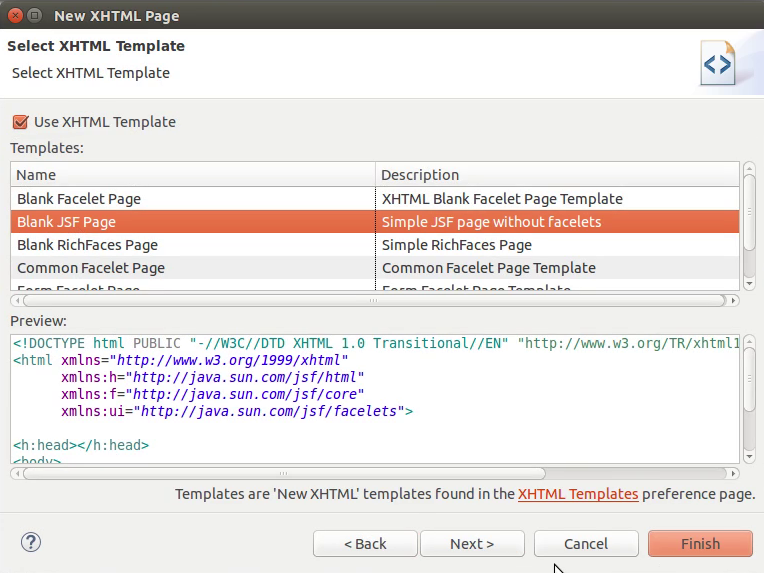Click the Back button
Image resolution: width=764 pixels, height=573 pixels.
click(x=365, y=543)
